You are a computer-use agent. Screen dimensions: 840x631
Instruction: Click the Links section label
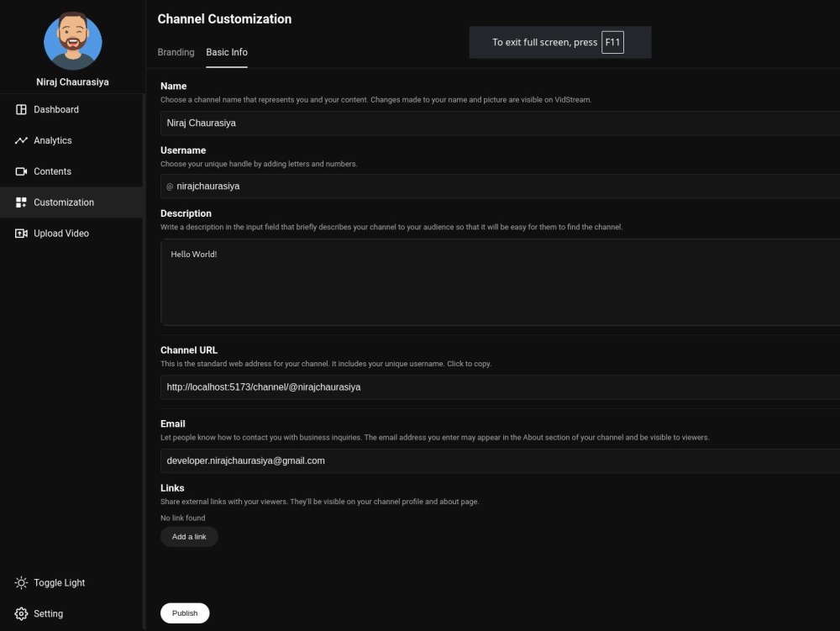[x=172, y=488]
